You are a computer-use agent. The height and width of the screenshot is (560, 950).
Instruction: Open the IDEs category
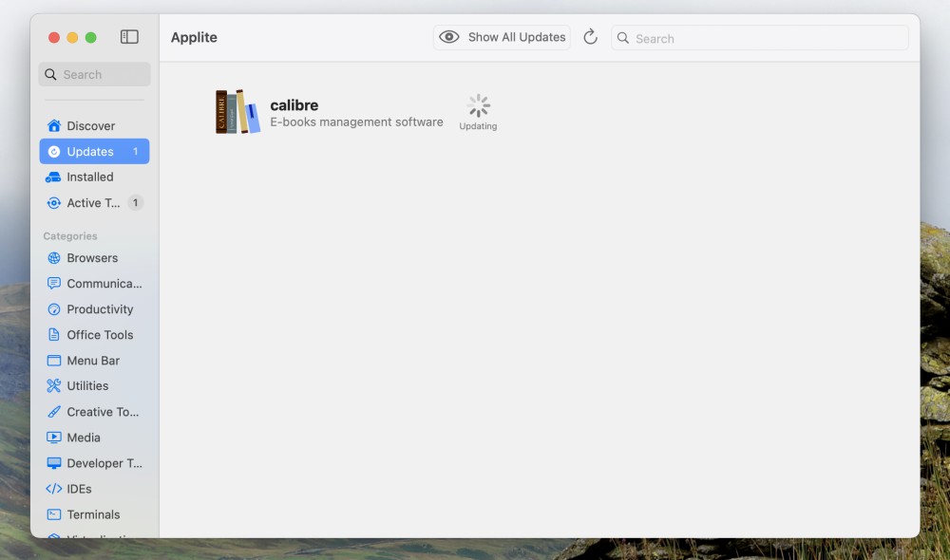pos(94,489)
